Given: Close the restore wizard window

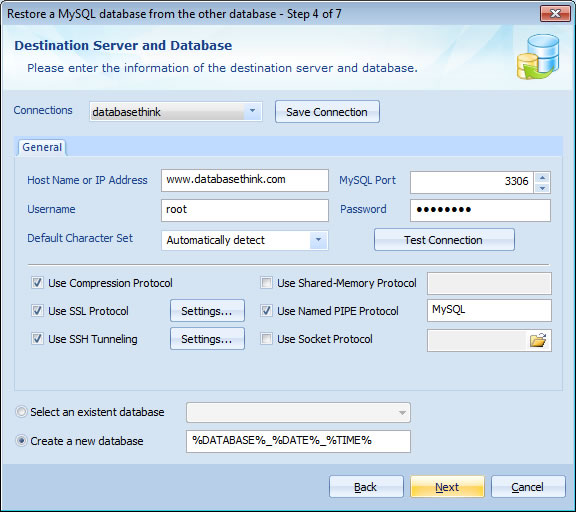Looking at the screenshot, I should click(555, 14).
